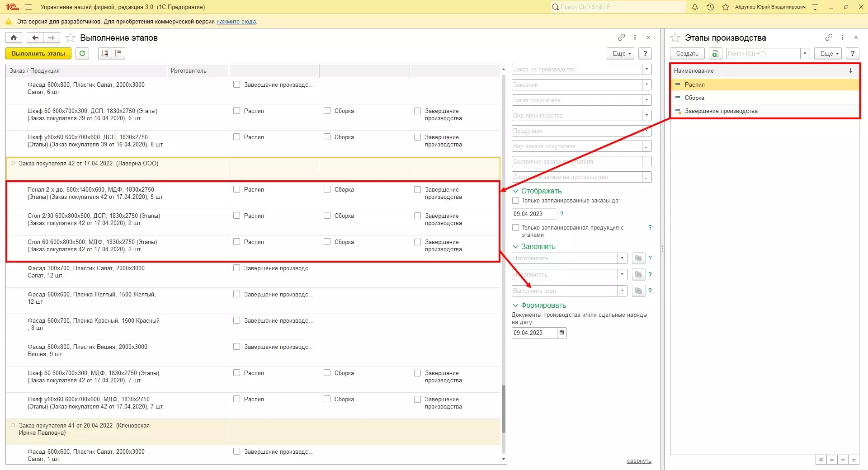868x470 pixels.
Task: Copy link of Этапы производства panel
Action: (828, 38)
